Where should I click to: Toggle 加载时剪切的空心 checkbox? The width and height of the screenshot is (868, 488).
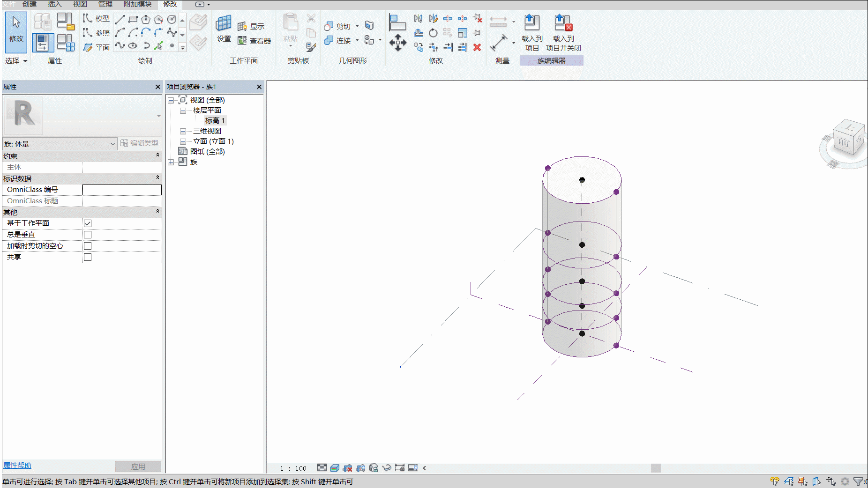pos(88,246)
